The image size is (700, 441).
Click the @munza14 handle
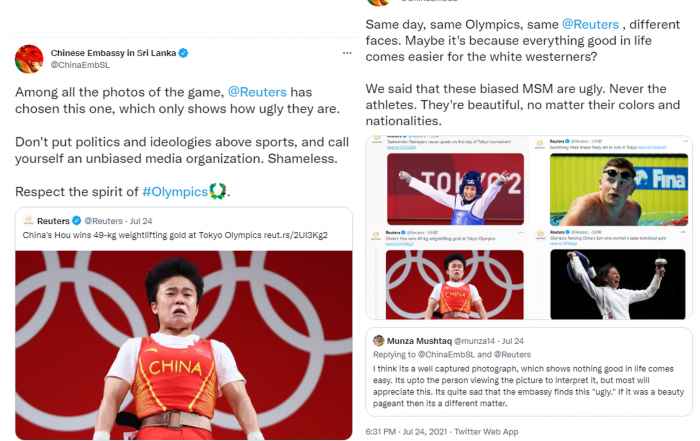point(475,341)
